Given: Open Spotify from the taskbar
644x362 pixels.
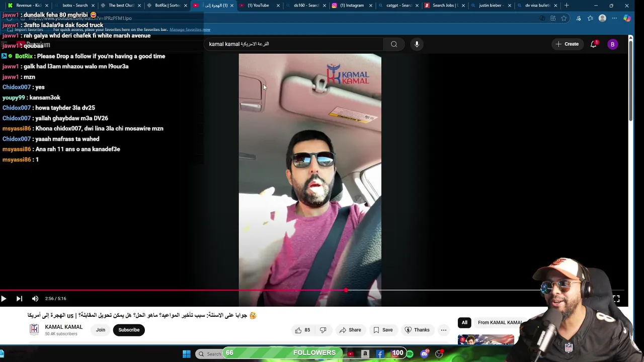Looking at the screenshot, I should [x=410, y=354].
